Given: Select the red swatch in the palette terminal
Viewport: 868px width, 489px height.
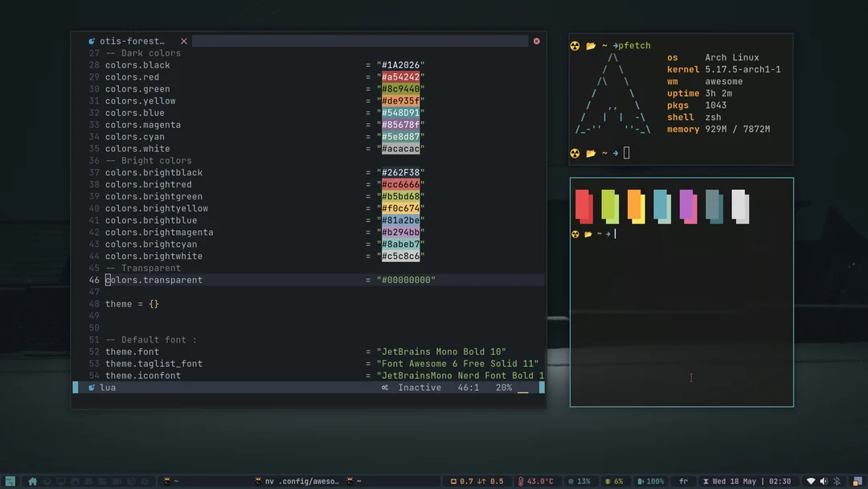Looking at the screenshot, I should point(583,205).
